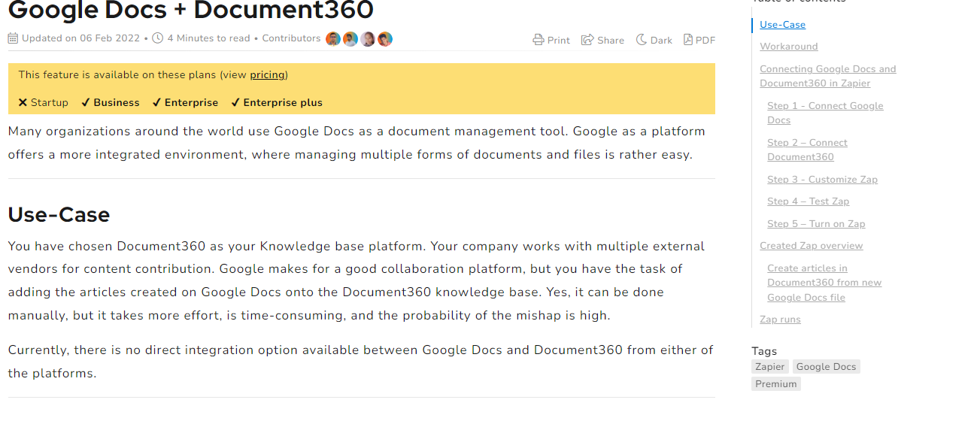The image size is (980, 421).
Task: Click the PDF label
Action: coord(705,41)
